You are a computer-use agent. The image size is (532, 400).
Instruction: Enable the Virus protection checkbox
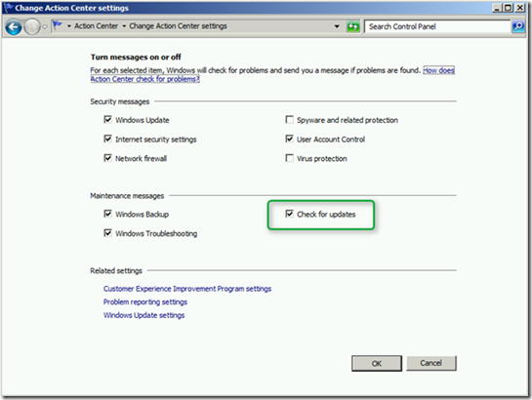click(289, 158)
